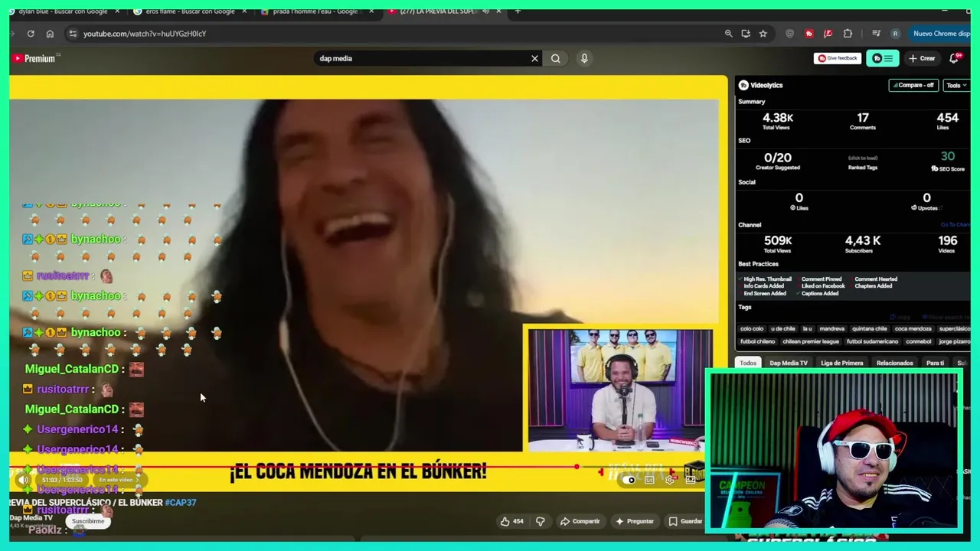Open the media control icon in toolbar
The height and width of the screenshot is (551, 980).
(x=877, y=34)
